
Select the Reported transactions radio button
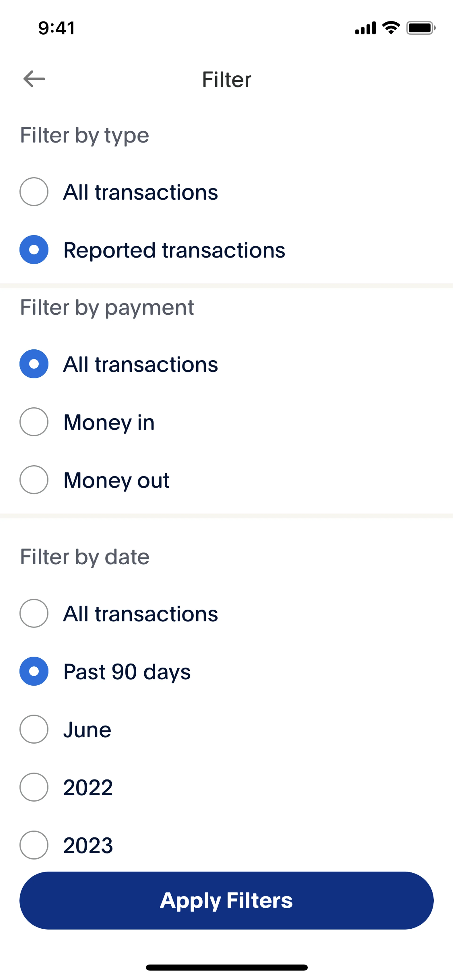click(34, 250)
